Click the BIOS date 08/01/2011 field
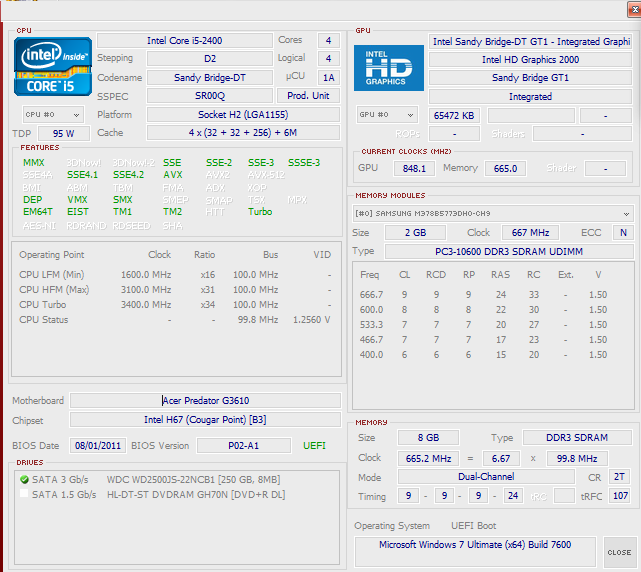 [98, 446]
